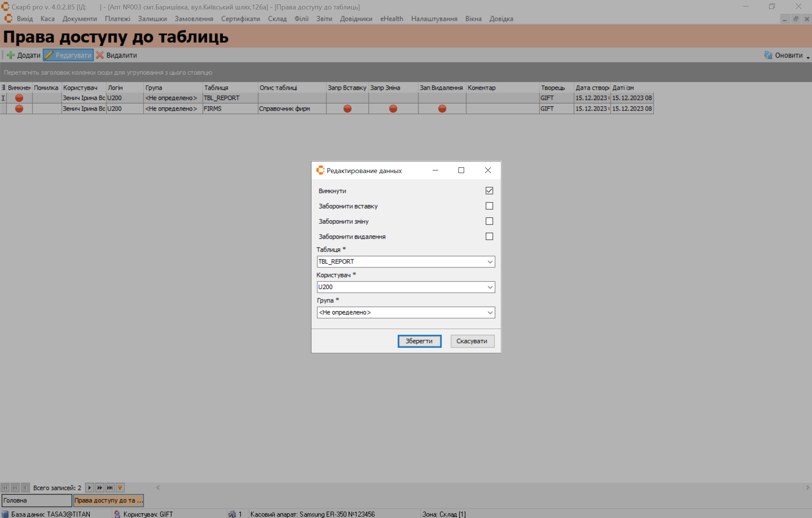This screenshot has width=812, height=518.
Task: Open the Користувач combo box arrow
Action: coord(490,287)
